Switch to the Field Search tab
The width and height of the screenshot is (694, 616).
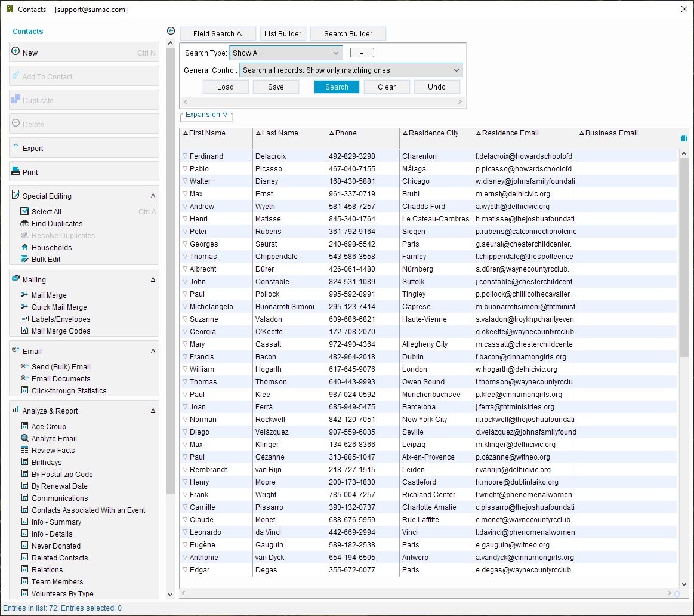218,33
